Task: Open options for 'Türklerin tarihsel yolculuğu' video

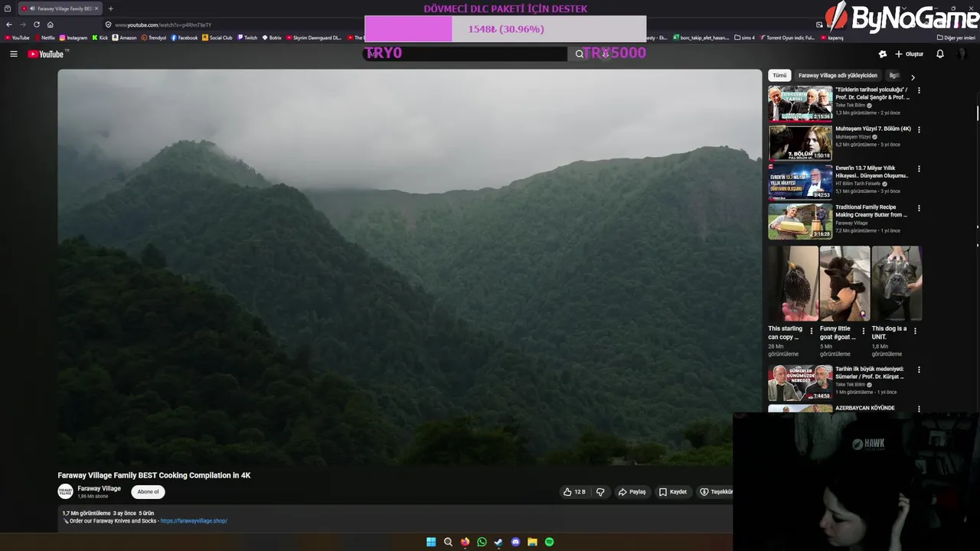Action: (x=919, y=90)
